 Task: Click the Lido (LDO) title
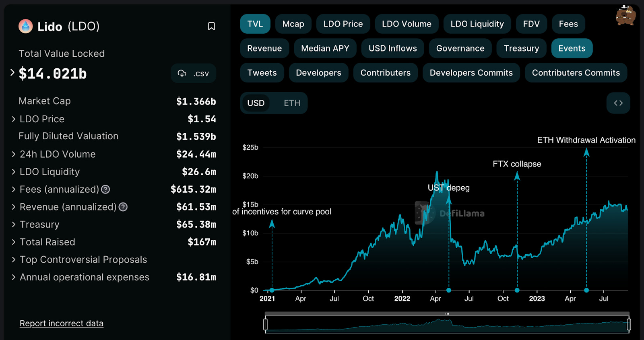pos(68,27)
